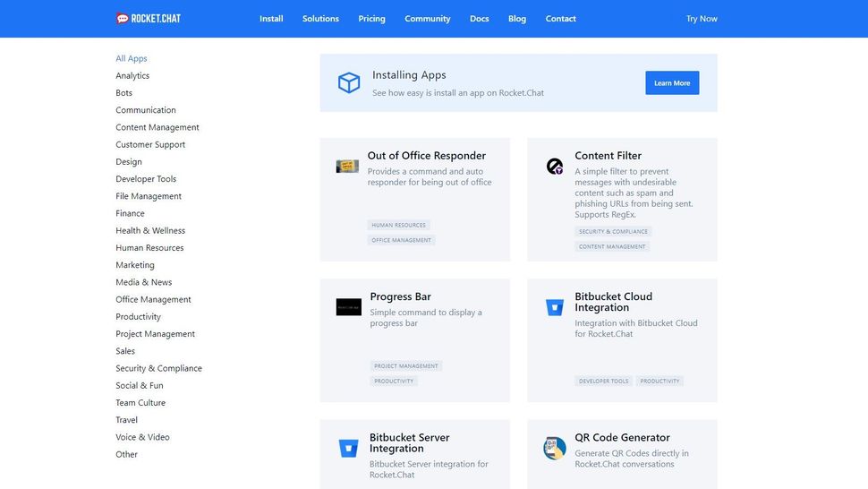Click the CONTENT MANAGEMENT tag on Content Filter
Screen dimensions: 868x489
click(x=612, y=246)
